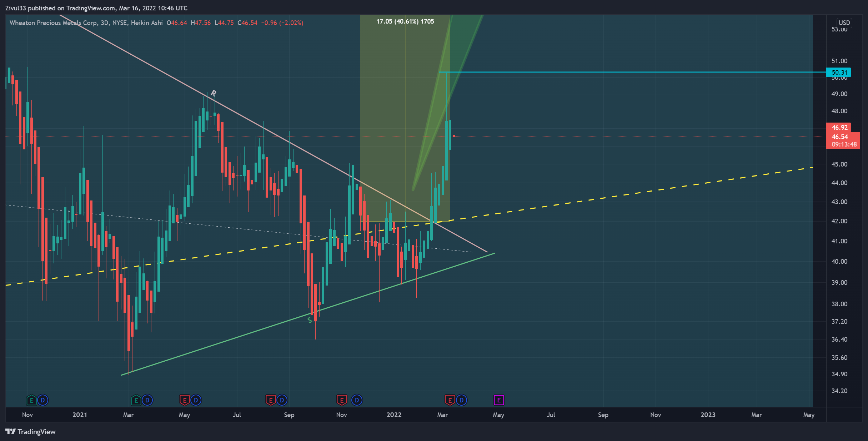Click the red E earnings marker before Sep 2021
The height and width of the screenshot is (441, 868).
click(270, 400)
